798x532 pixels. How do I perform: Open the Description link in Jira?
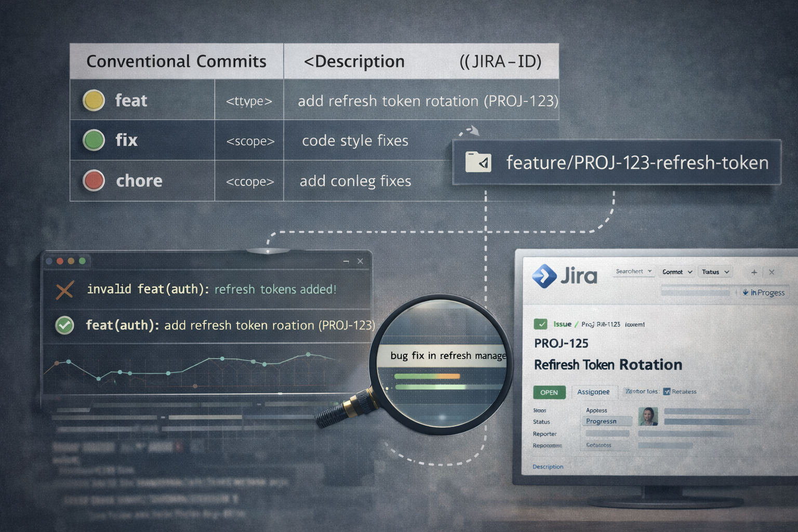coord(548,467)
